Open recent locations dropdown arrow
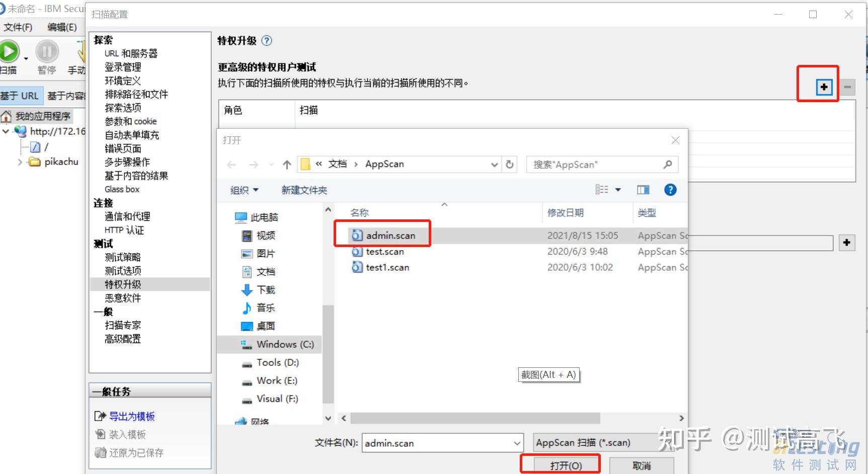 272,165
